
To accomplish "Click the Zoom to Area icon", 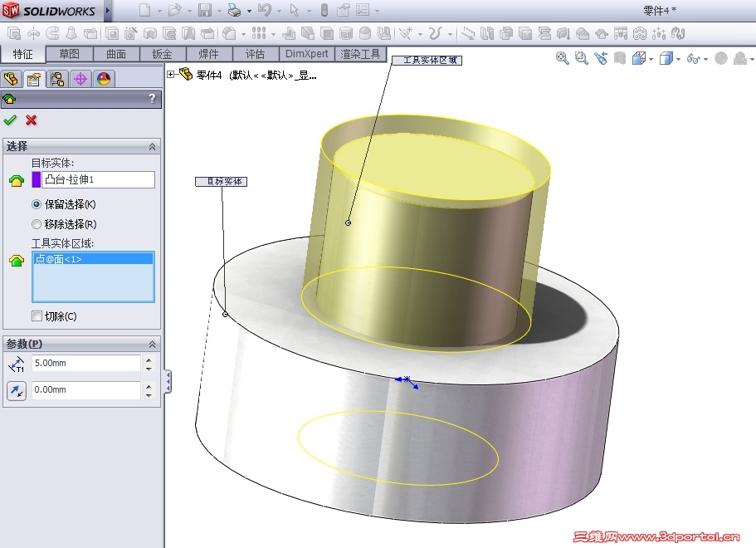I will (582, 58).
